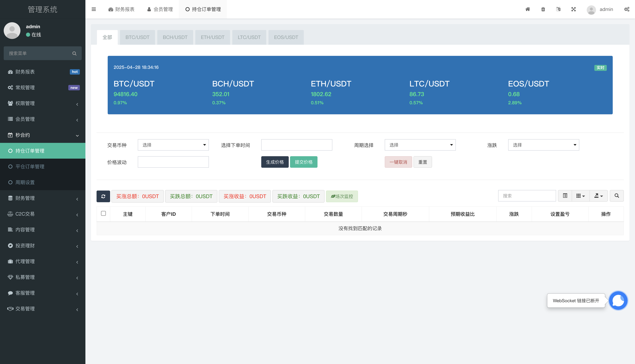Check the select-all table header checkbox
This screenshot has height=364, width=635.
pyautogui.click(x=103, y=213)
